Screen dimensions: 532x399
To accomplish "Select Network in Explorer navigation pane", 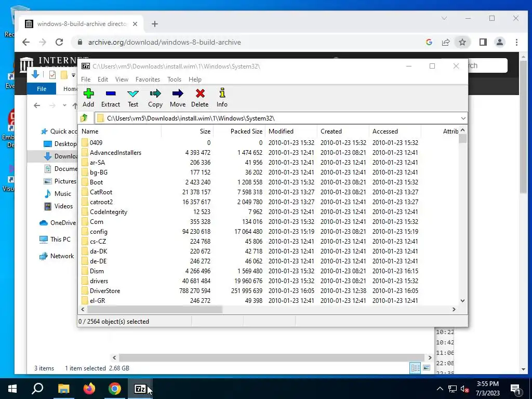I will [56, 256].
